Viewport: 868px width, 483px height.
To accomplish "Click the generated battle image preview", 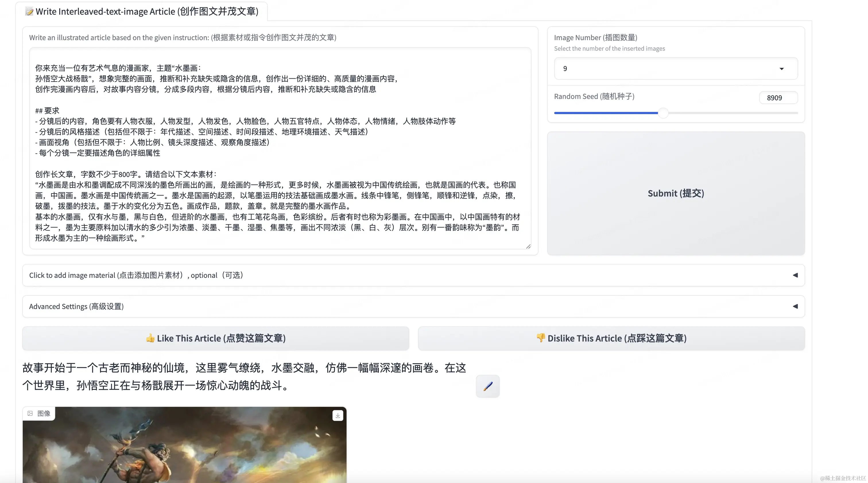I will [x=184, y=449].
